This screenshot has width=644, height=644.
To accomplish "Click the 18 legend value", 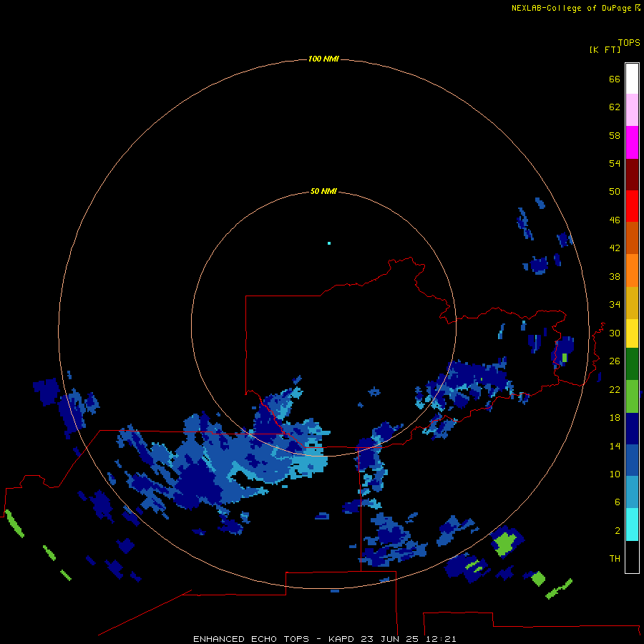I will tap(615, 418).
